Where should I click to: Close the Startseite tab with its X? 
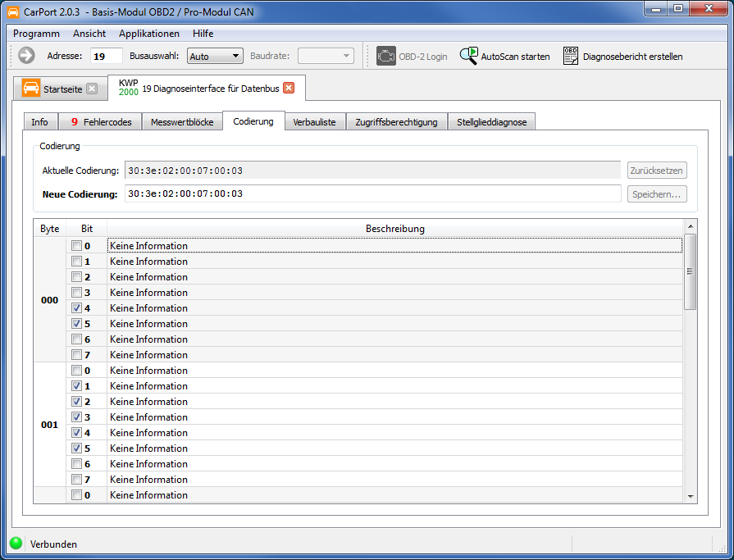pos(92,89)
